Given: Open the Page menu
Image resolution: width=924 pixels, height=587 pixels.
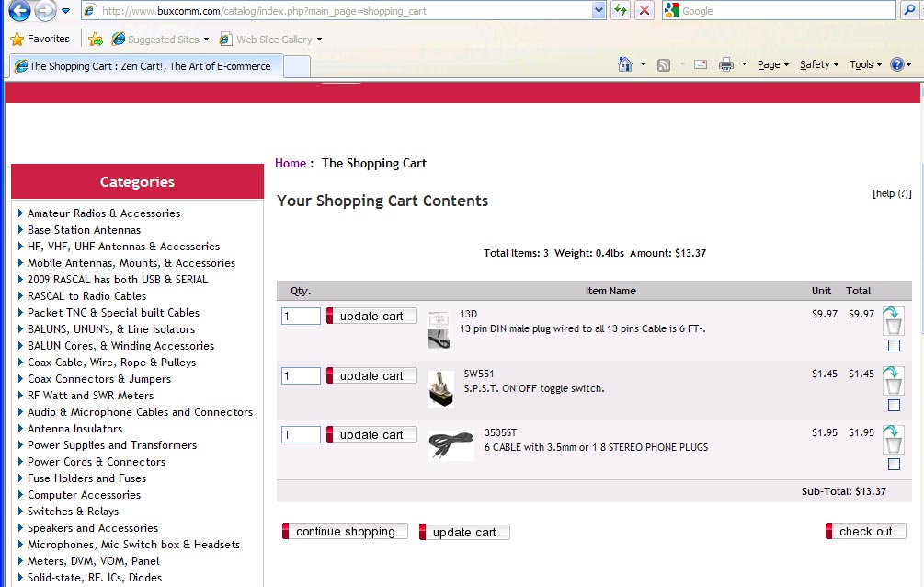Looking at the screenshot, I should click(773, 65).
